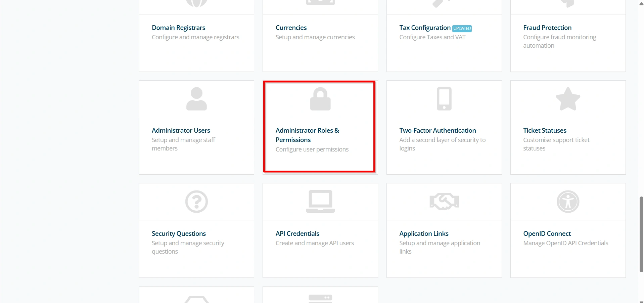The image size is (644, 303).
Task: Click 'Setup and manage currencies' description
Action: coord(315,37)
